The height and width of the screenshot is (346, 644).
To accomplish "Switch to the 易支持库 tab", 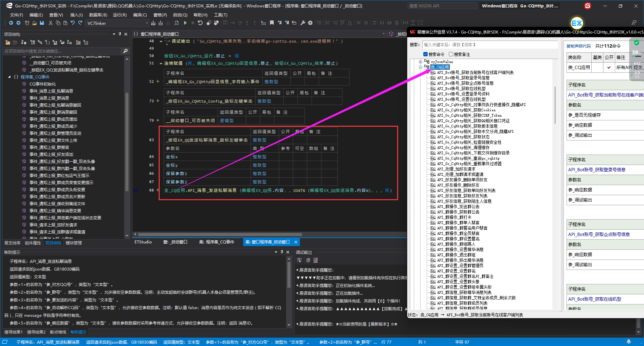I will coord(12,243).
